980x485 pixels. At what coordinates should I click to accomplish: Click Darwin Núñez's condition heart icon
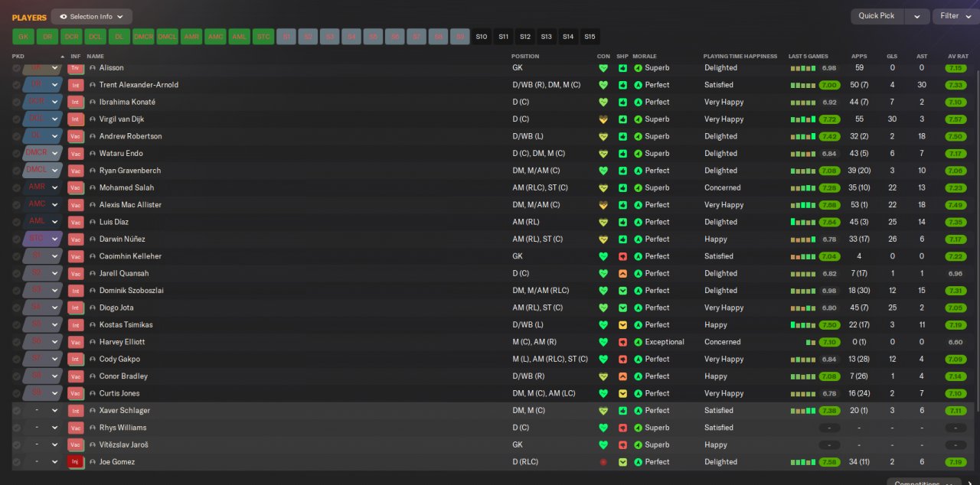click(x=603, y=239)
